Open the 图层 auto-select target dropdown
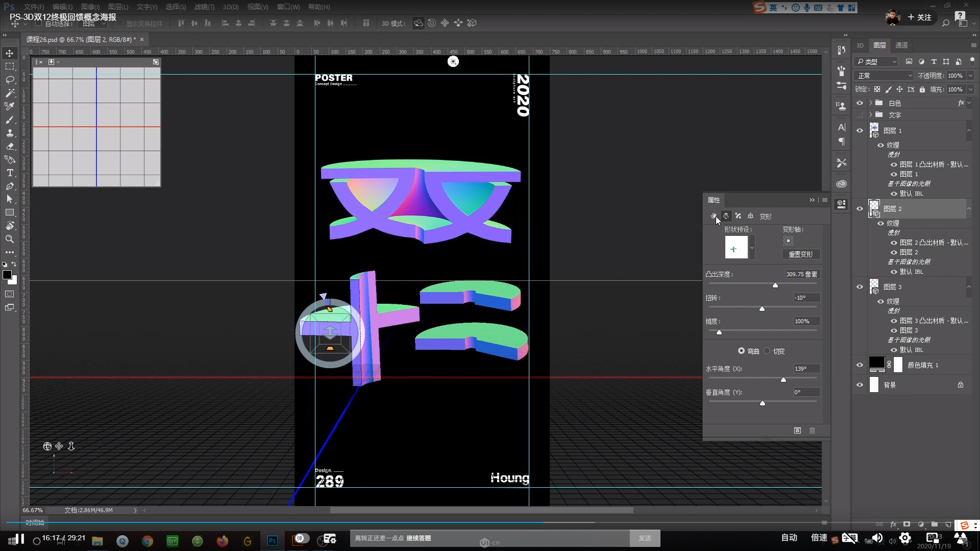Viewport: 980px width, 551px height. [x=94, y=23]
